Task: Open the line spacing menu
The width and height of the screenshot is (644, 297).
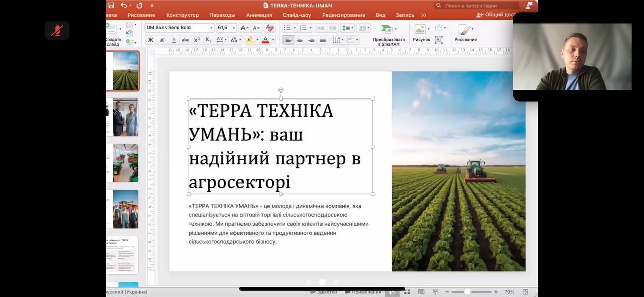Action: point(347,28)
